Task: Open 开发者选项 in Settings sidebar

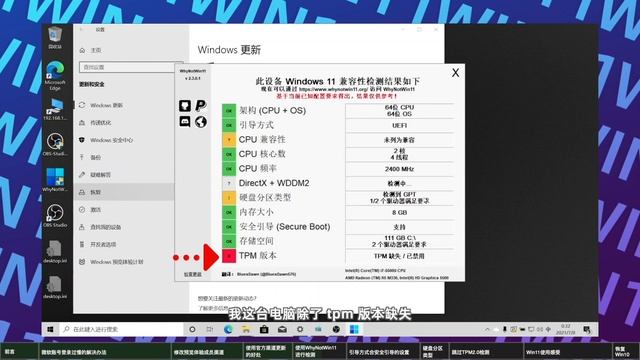Action: [x=103, y=244]
